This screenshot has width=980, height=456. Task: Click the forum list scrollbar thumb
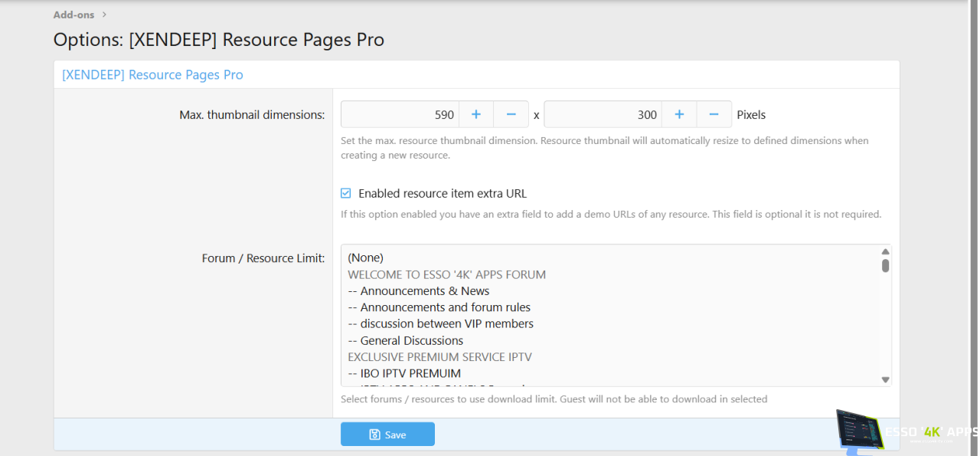pos(885,265)
